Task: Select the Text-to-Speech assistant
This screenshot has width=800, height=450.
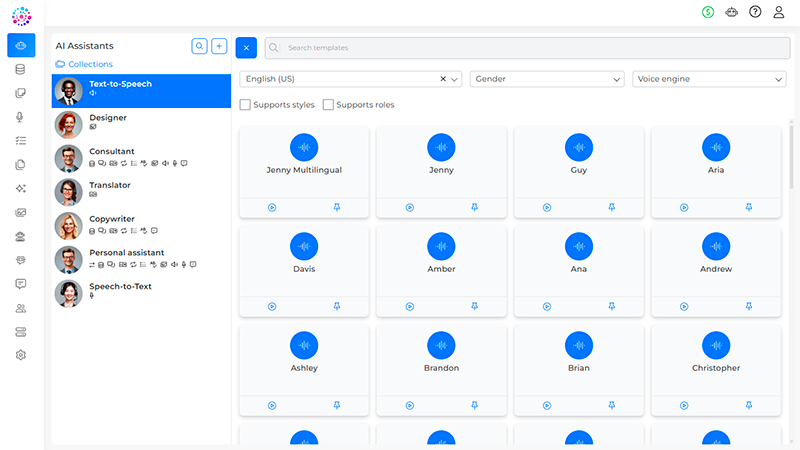Action: point(141,91)
